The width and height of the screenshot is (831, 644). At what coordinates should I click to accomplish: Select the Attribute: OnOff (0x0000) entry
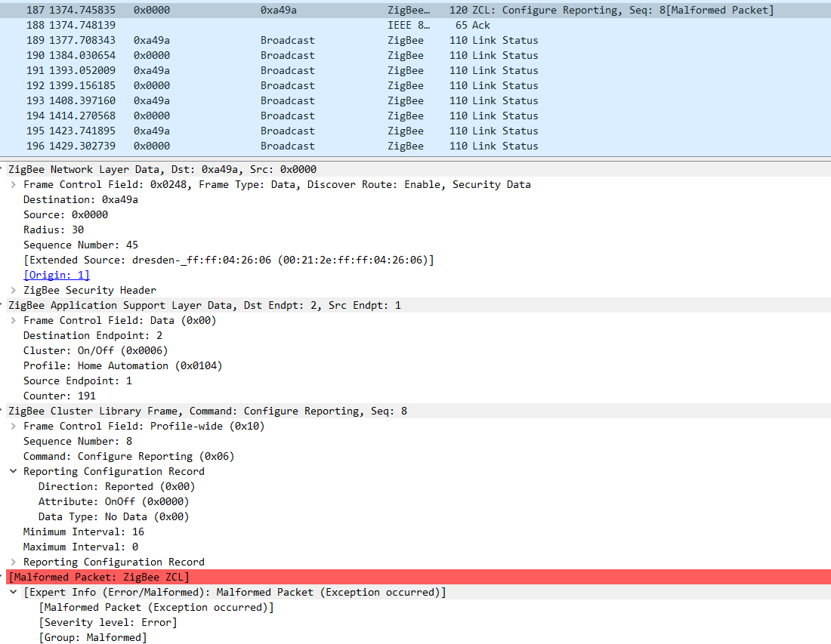tap(106, 501)
